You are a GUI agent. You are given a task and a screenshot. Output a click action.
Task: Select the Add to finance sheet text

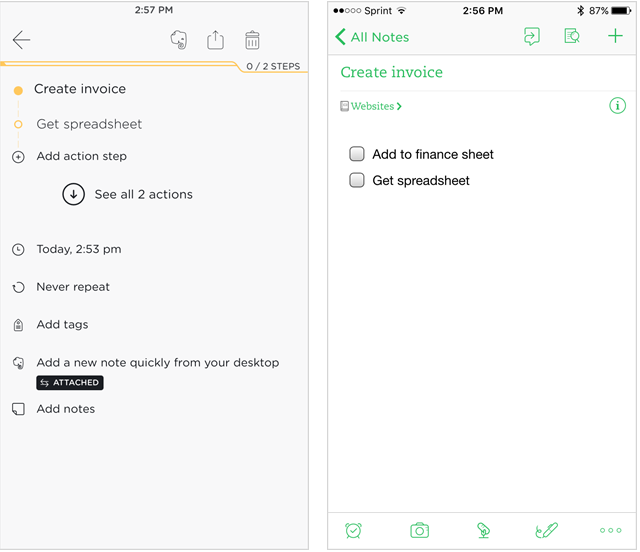[x=433, y=154]
